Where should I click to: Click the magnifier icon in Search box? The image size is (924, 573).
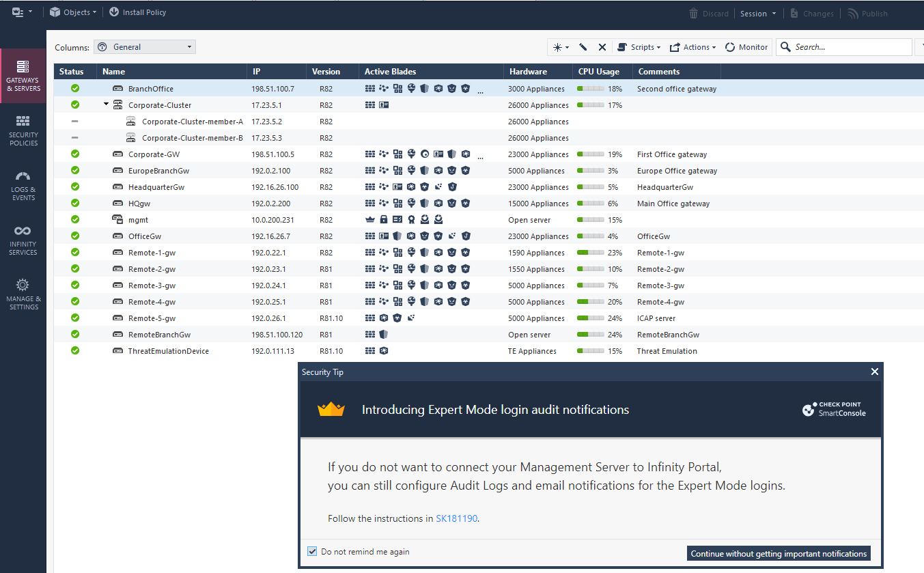(786, 47)
